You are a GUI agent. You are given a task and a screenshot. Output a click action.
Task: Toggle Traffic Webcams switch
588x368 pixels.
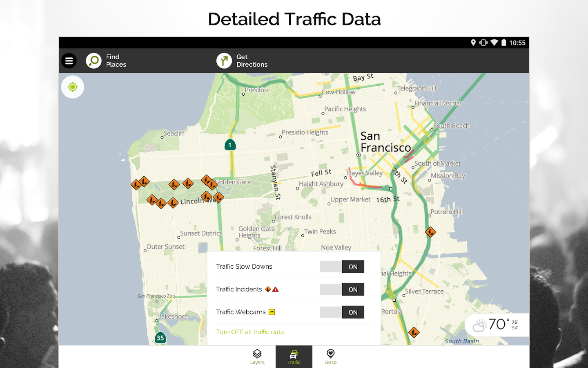pyautogui.click(x=342, y=312)
